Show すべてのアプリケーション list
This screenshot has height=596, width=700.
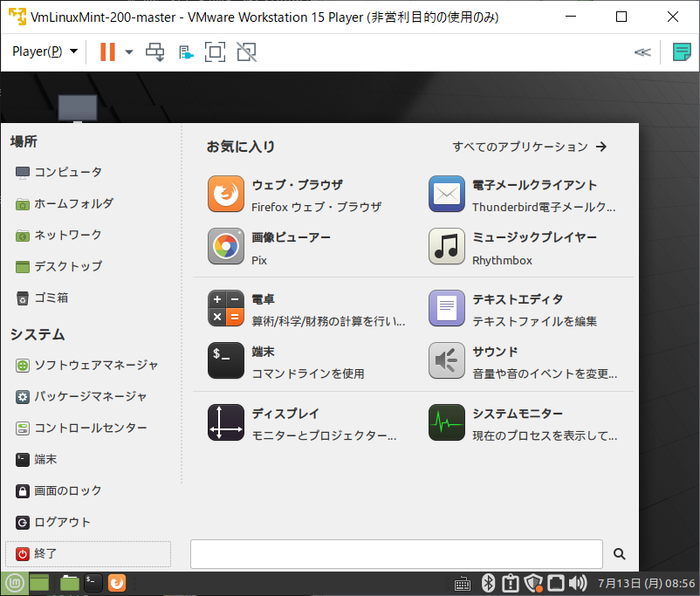tap(530, 147)
